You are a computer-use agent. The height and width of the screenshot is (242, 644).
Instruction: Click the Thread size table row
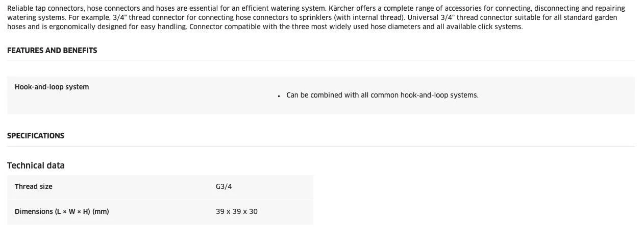160,187
